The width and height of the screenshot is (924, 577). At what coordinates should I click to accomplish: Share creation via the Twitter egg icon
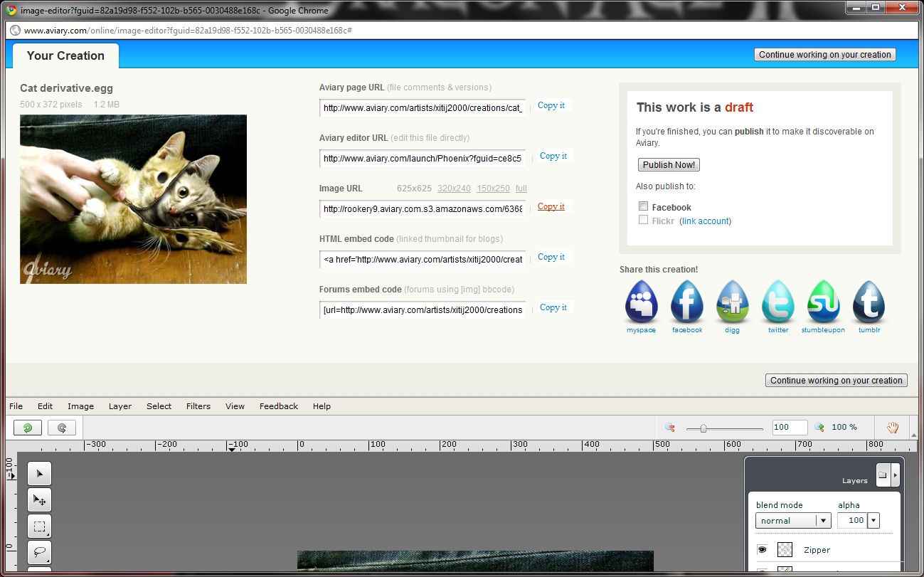[x=777, y=302]
